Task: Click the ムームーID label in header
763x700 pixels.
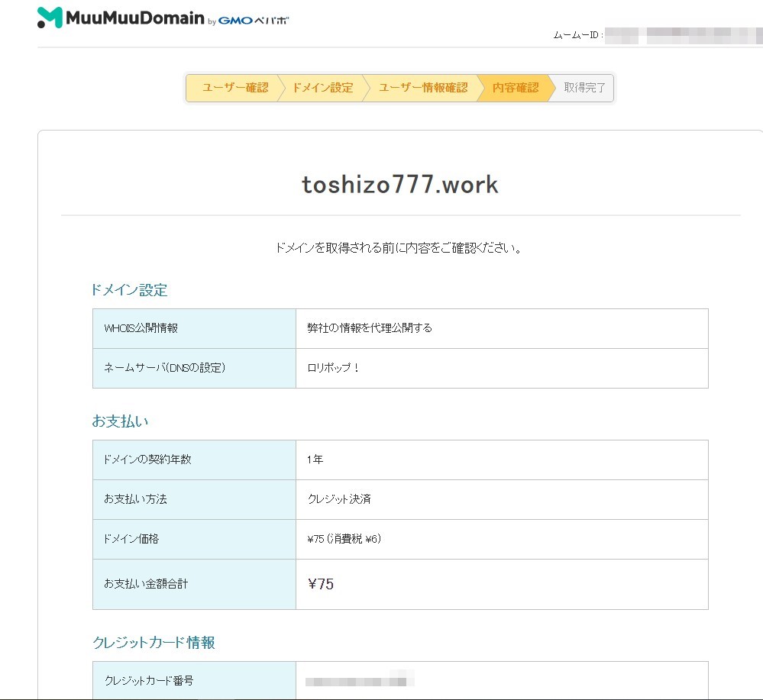Action: [578, 35]
